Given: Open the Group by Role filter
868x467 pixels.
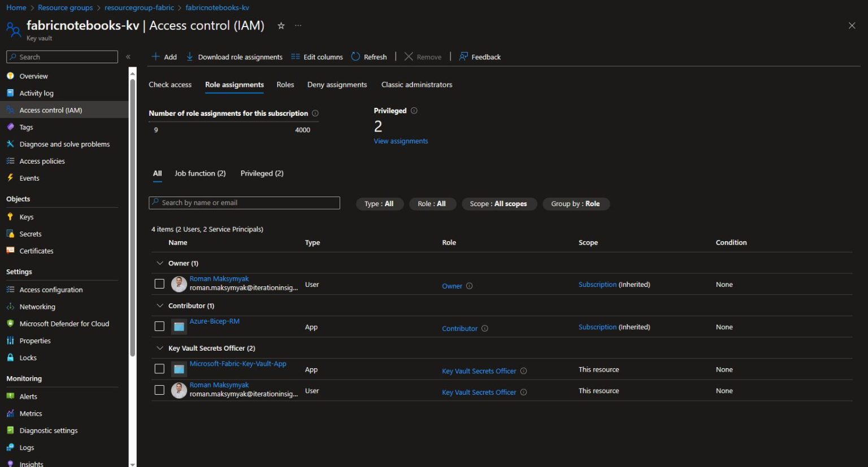Looking at the screenshot, I should 576,204.
